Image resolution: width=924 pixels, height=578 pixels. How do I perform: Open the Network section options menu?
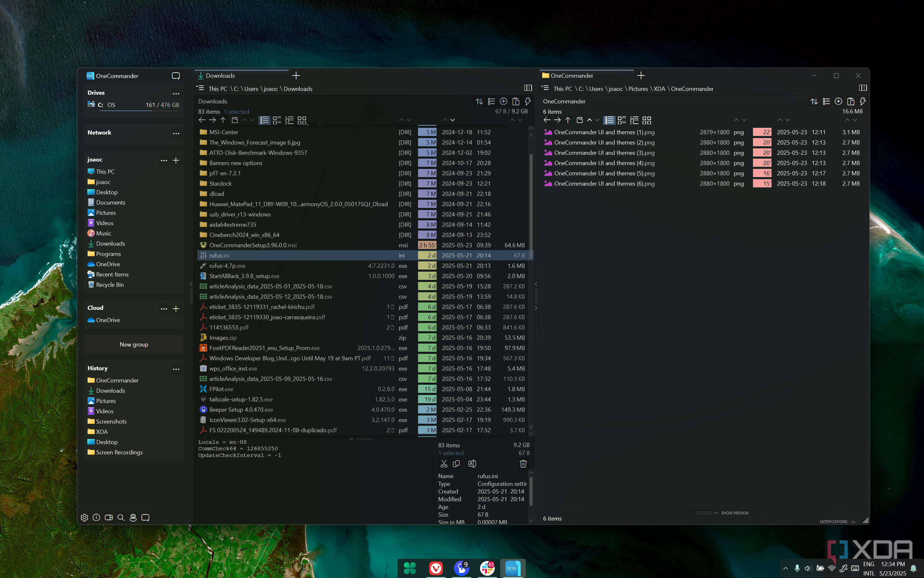176,133
